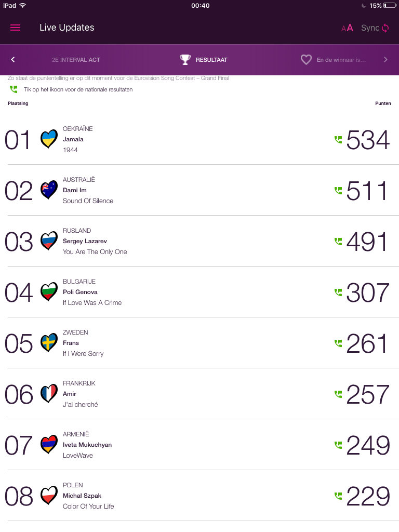Click the Ukraine heart flag
Image resolution: width=399 pixels, height=532 pixels.
tap(49, 139)
